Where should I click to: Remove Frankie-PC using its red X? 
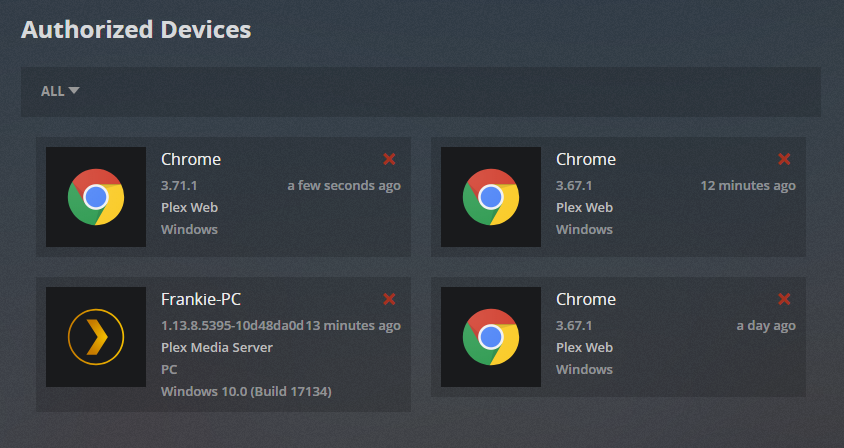pyautogui.click(x=390, y=299)
